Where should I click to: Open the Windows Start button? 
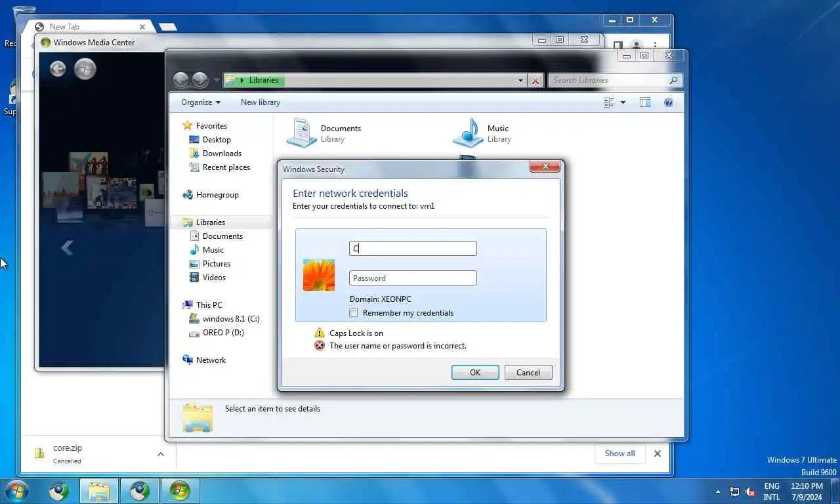[17, 491]
